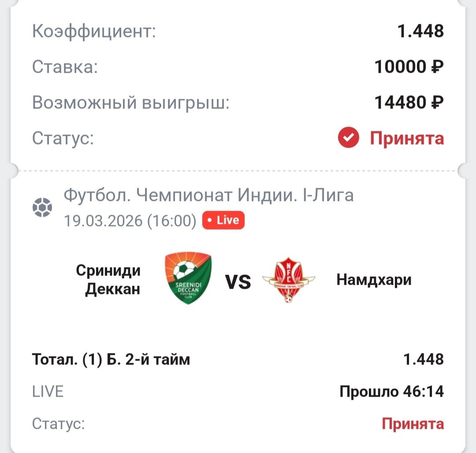Viewport: 476px width, 453px height.
Task: Open the Футбол. Чемпионат Индии. I-Лига league link
Action: (x=208, y=195)
